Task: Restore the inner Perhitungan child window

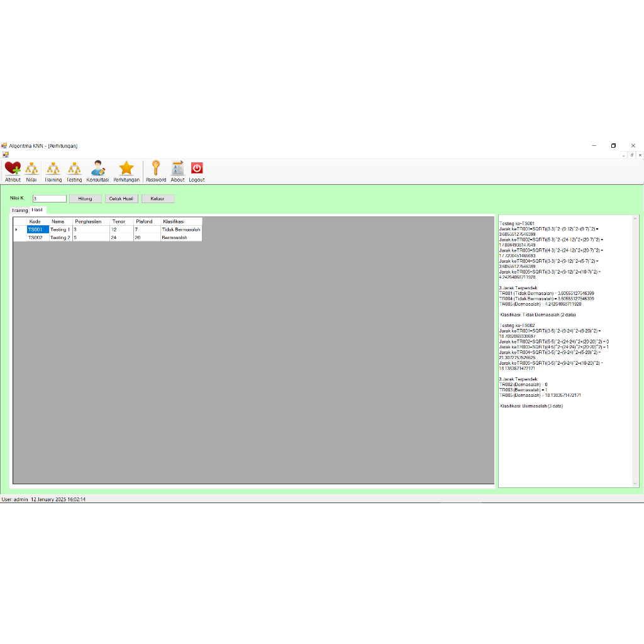Action: pyautogui.click(x=631, y=155)
